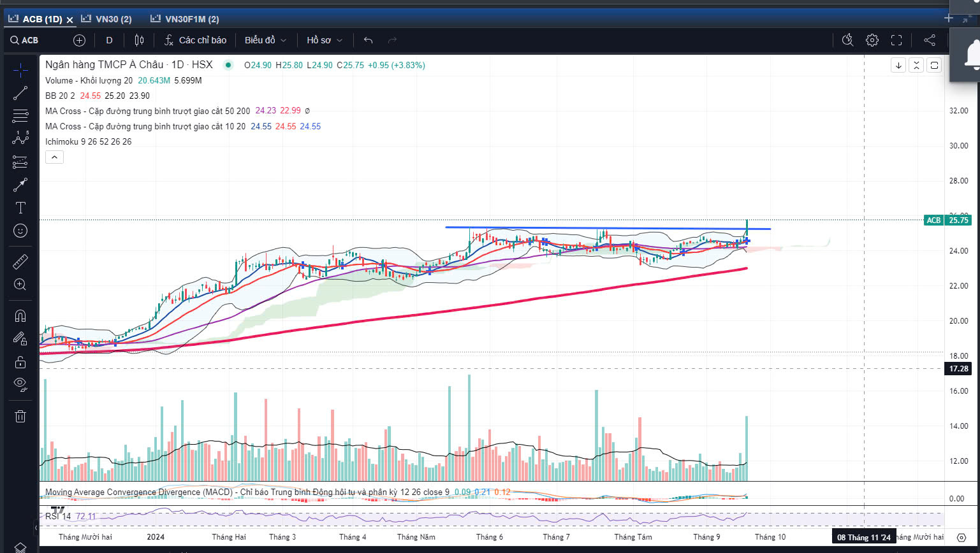The width and height of the screenshot is (980, 553).
Task: Expand the Hồ sơ dropdown
Action: [x=325, y=40]
